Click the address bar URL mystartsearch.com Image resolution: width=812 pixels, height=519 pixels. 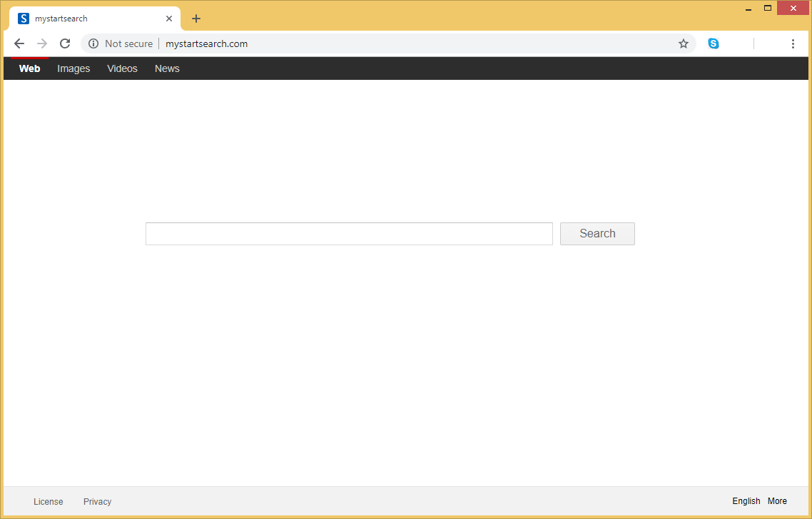(206, 43)
